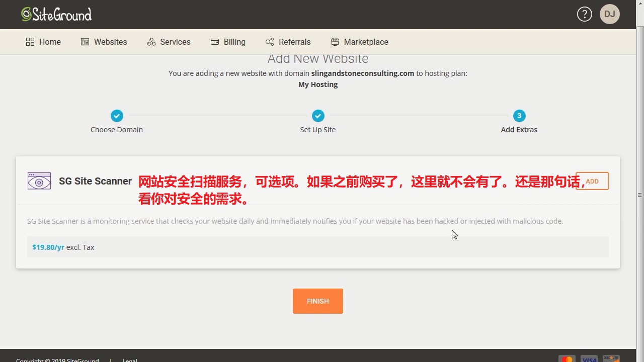Open the Billing tab

pyautogui.click(x=228, y=42)
